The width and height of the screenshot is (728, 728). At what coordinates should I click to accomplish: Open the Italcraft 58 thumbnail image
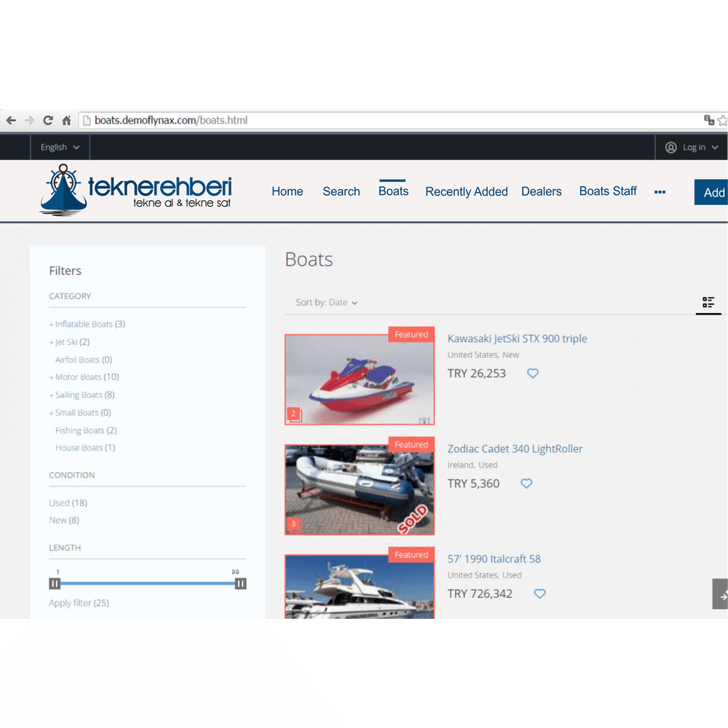point(360,586)
